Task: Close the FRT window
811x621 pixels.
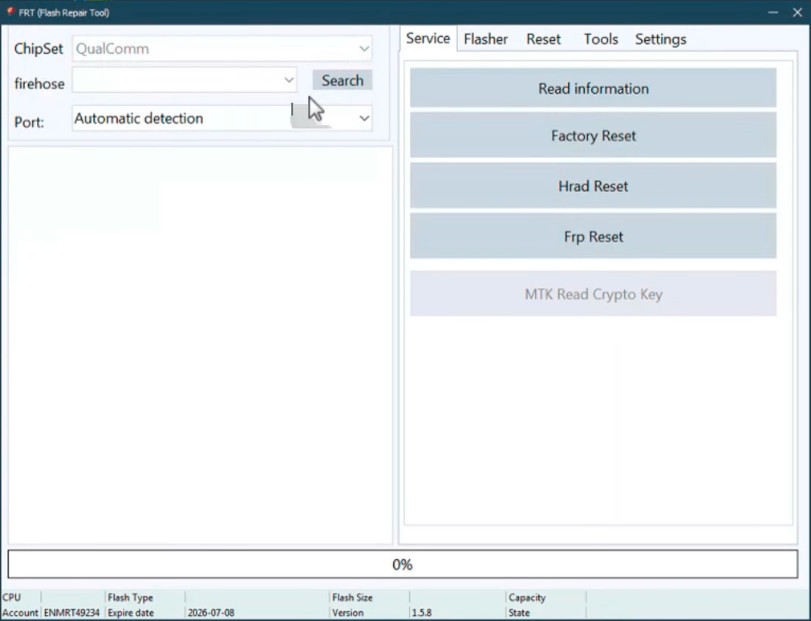Action: coord(798,12)
